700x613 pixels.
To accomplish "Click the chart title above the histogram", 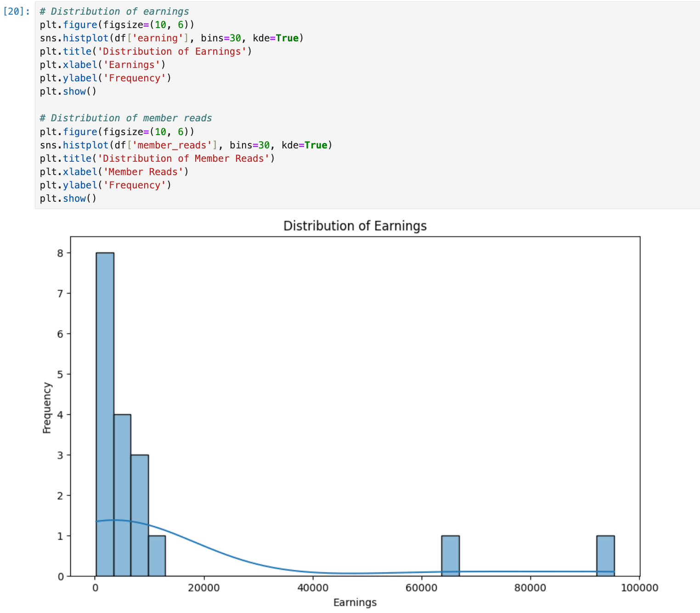I will (x=355, y=226).
